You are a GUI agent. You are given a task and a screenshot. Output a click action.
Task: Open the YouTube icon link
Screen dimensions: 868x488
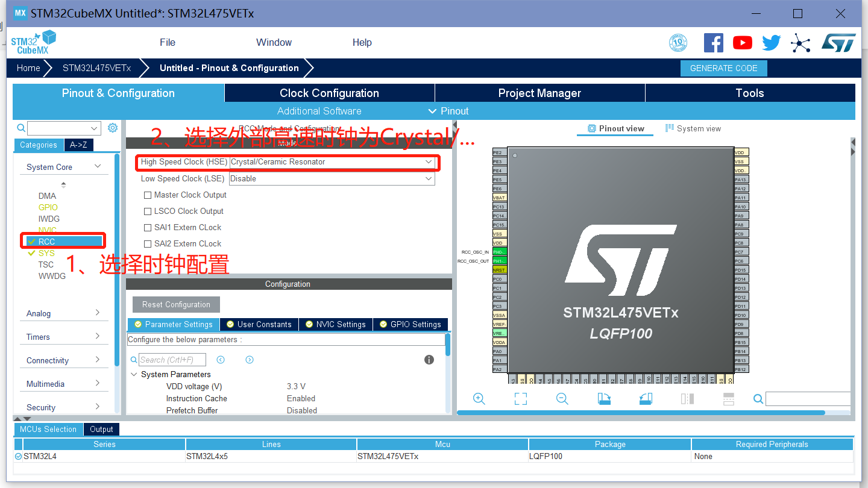coord(743,43)
